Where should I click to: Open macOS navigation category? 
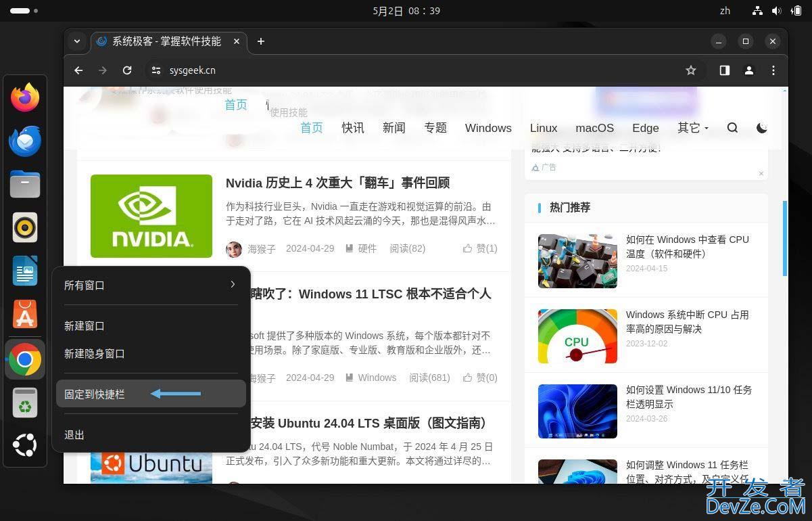tap(595, 128)
